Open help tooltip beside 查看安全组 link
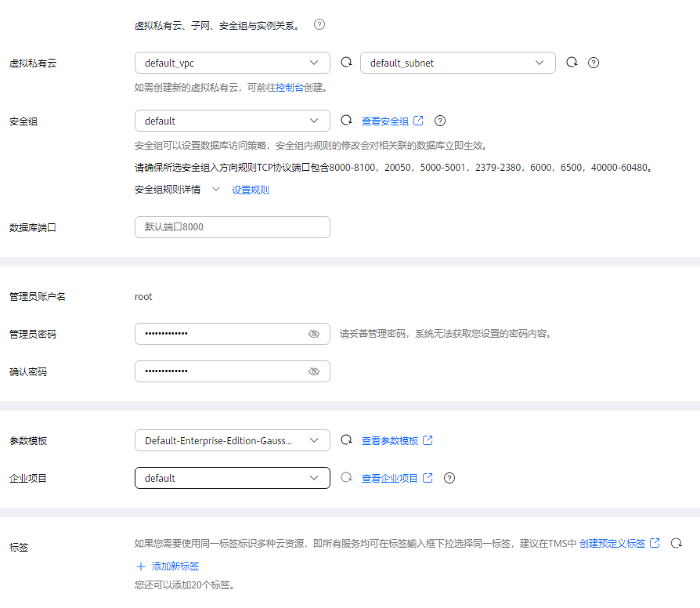 [x=439, y=121]
